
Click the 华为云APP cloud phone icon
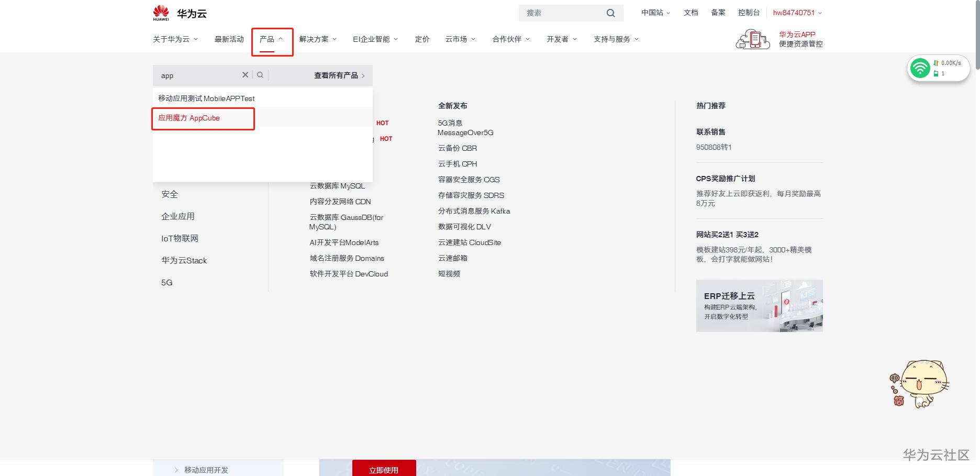(753, 39)
